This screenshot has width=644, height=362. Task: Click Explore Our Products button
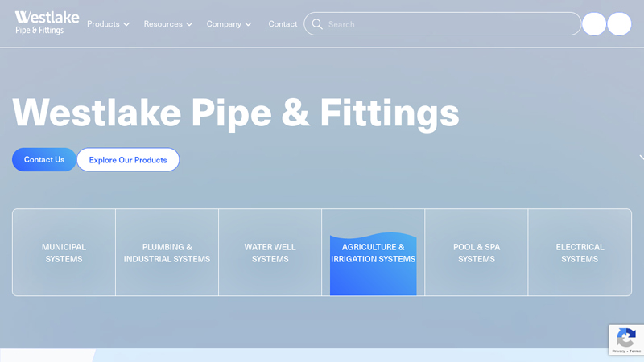click(x=128, y=159)
